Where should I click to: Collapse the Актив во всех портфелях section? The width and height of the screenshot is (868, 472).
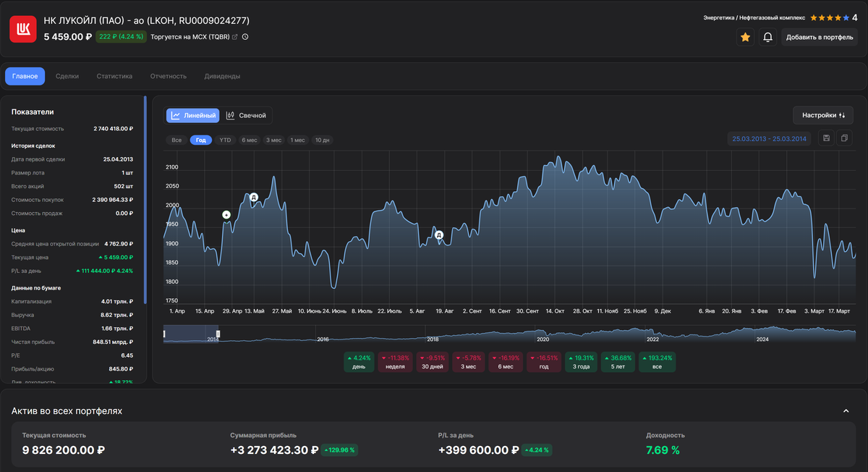pos(846,411)
